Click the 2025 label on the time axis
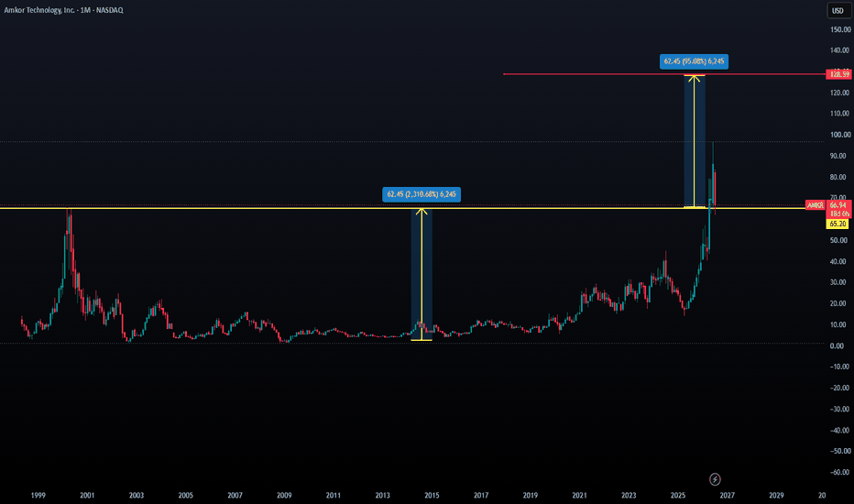The image size is (854, 504). point(677,495)
